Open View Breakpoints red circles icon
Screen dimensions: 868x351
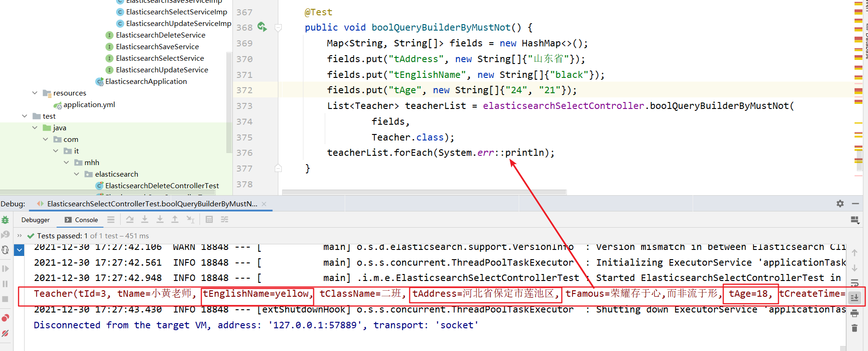pyautogui.click(x=5, y=318)
